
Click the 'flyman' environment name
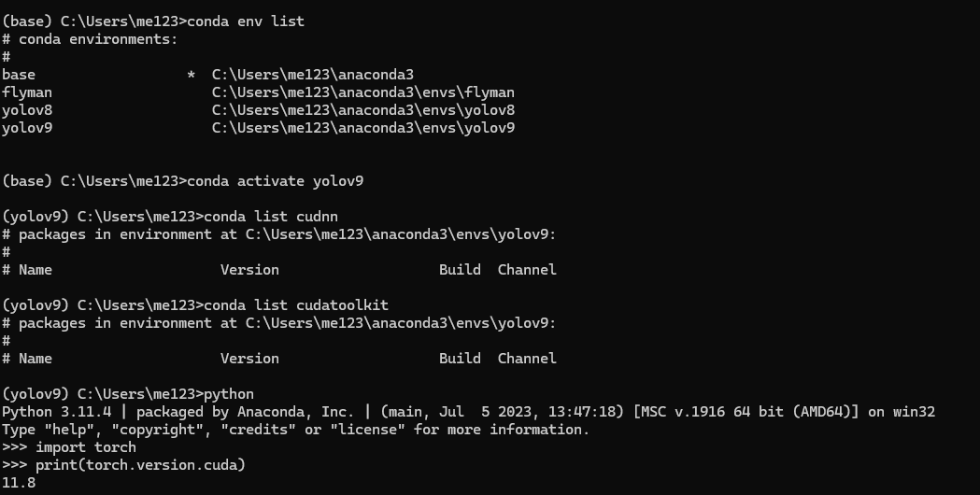click(x=27, y=92)
